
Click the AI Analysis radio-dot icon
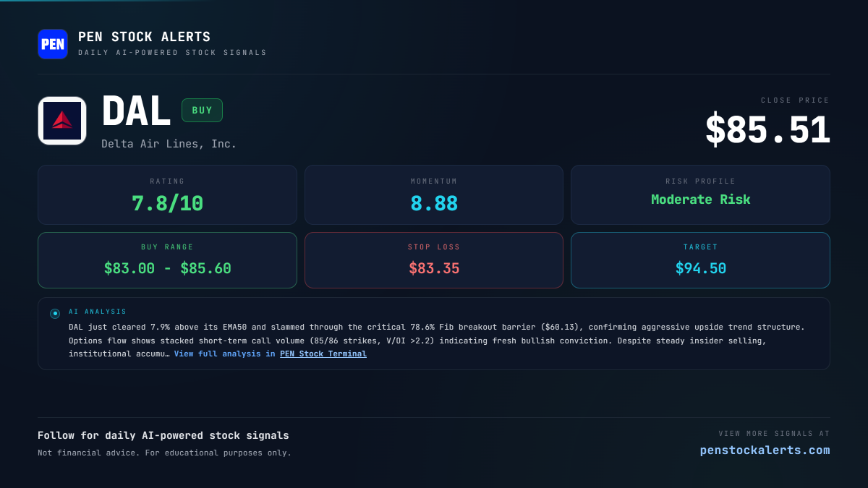click(x=55, y=314)
